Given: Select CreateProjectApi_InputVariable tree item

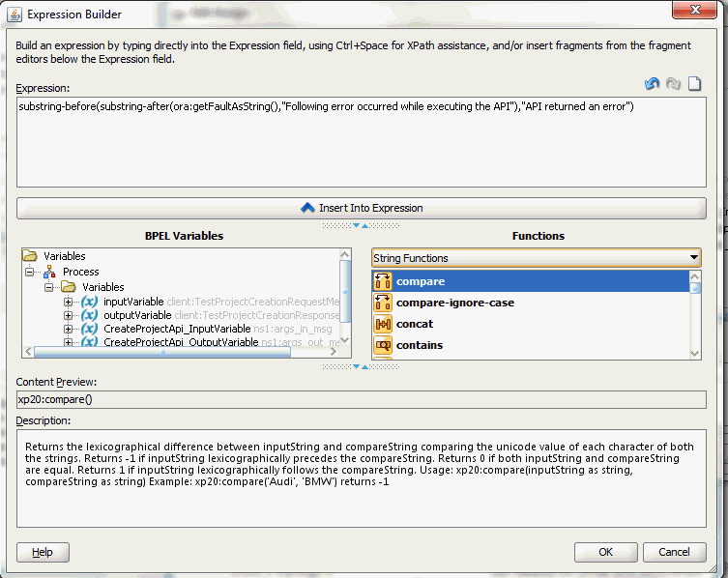Looking at the screenshot, I should tap(177, 329).
